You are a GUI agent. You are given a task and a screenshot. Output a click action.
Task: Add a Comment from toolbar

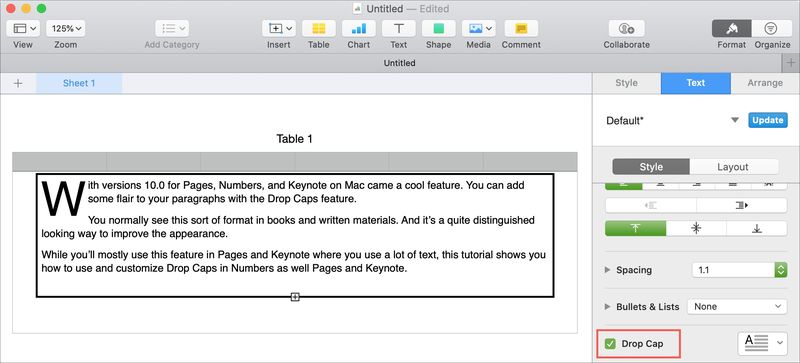coord(521,29)
